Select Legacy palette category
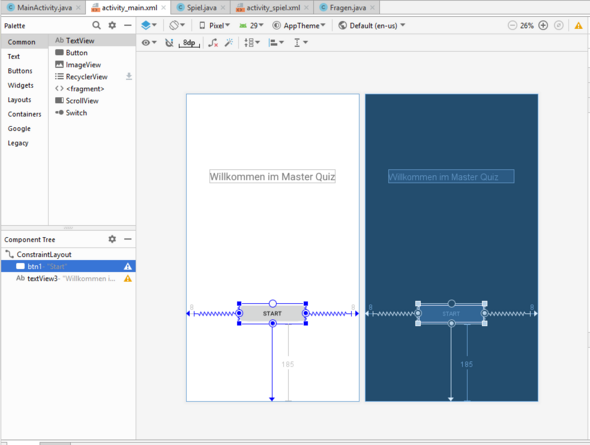This screenshot has height=445, width=590. 25,143
